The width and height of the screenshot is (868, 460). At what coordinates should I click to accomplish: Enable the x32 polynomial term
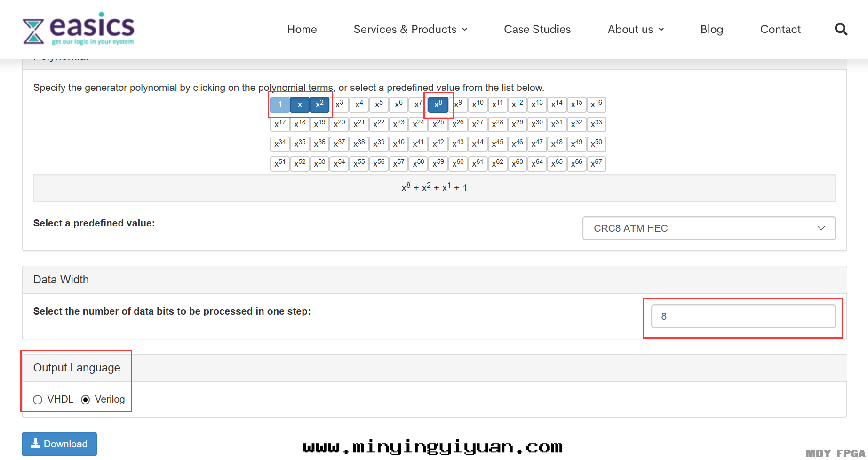pos(576,124)
